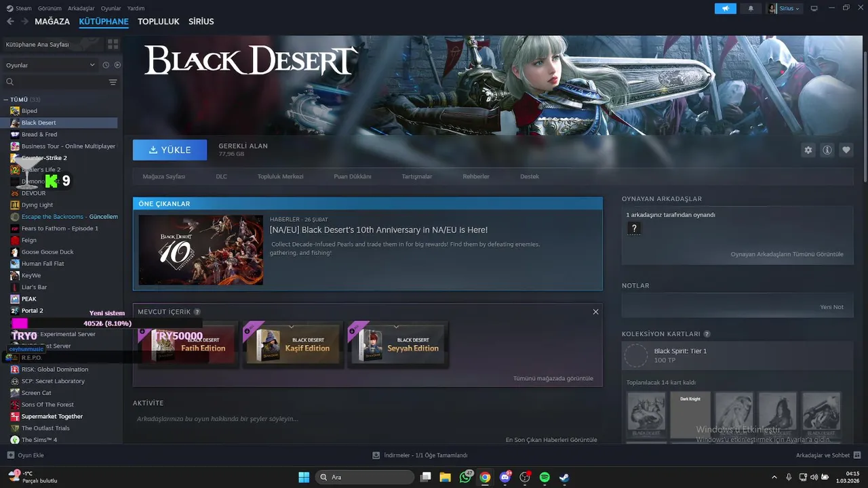Click the Oyun Ekle plus icon
Viewport: 868px width, 488px height.
(10, 455)
